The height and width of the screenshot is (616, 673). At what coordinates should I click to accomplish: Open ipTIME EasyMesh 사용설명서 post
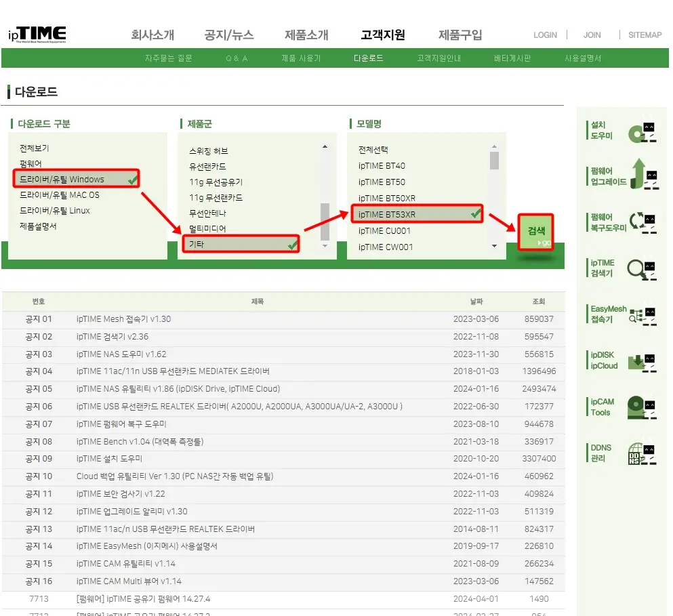(147, 546)
